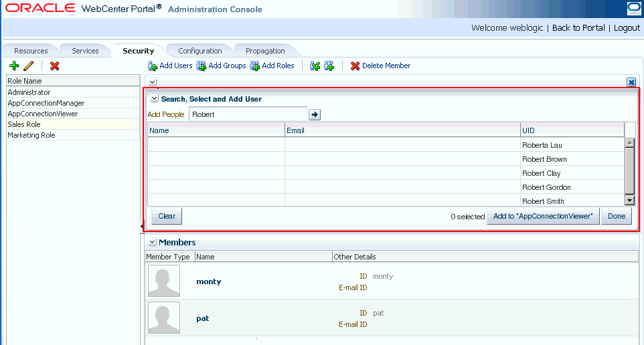
Task: Click the Add Roles toolbar button
Action: point(272,66)
